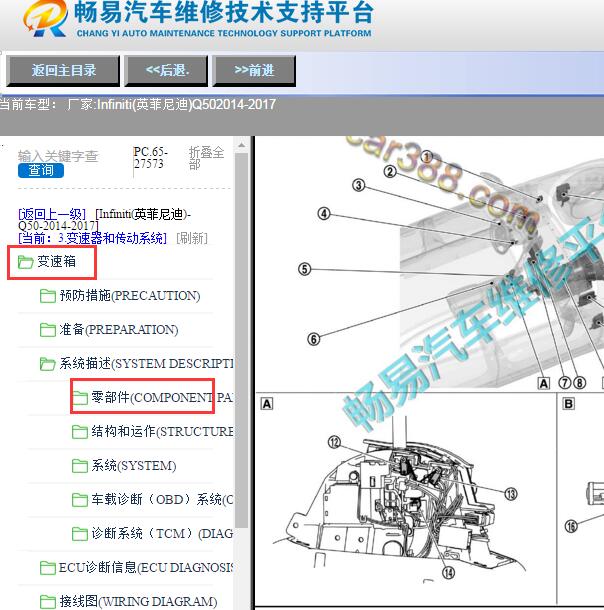Image resolution: width=604 pixels, height=610 pixels.
Task: Click the Infiniti Q50-2014-2017 breadcrumb link
Action: pyautogui.click(x=104, y=220)
